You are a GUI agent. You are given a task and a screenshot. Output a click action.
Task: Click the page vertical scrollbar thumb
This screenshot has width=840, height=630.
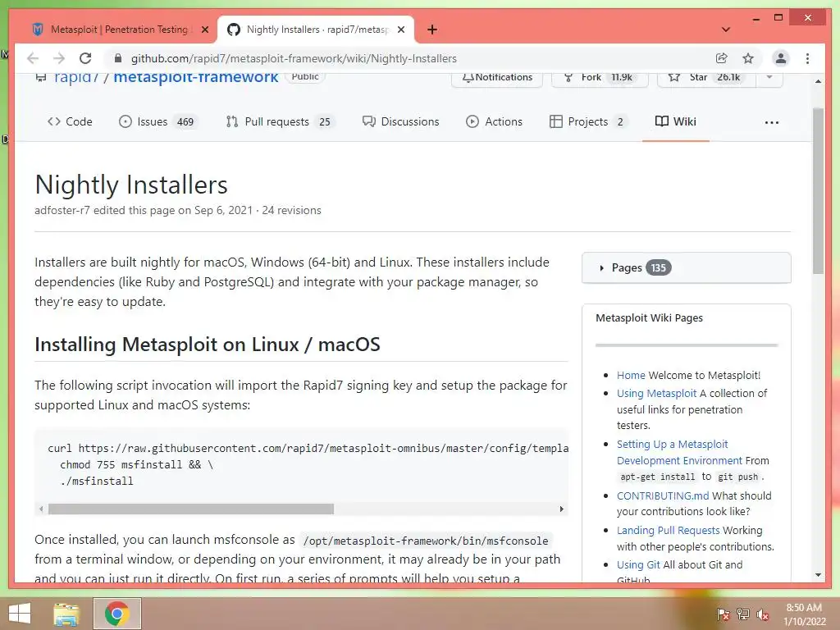tap(818, 191)
